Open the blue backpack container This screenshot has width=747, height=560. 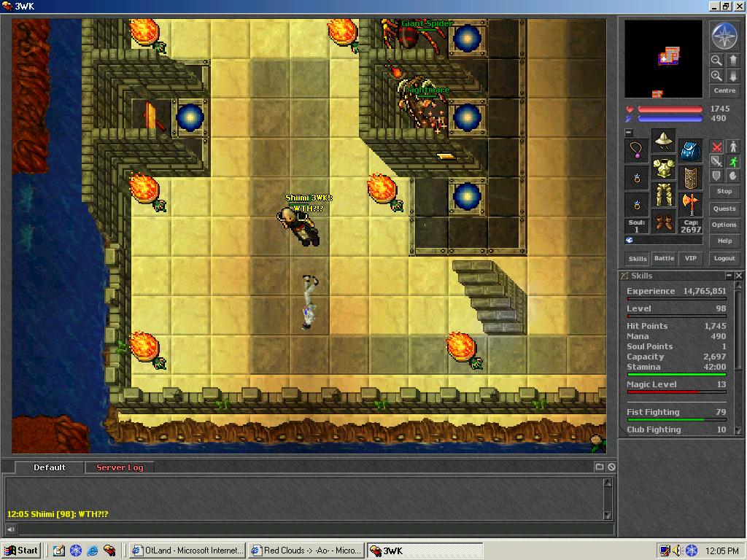pos(690,151)
